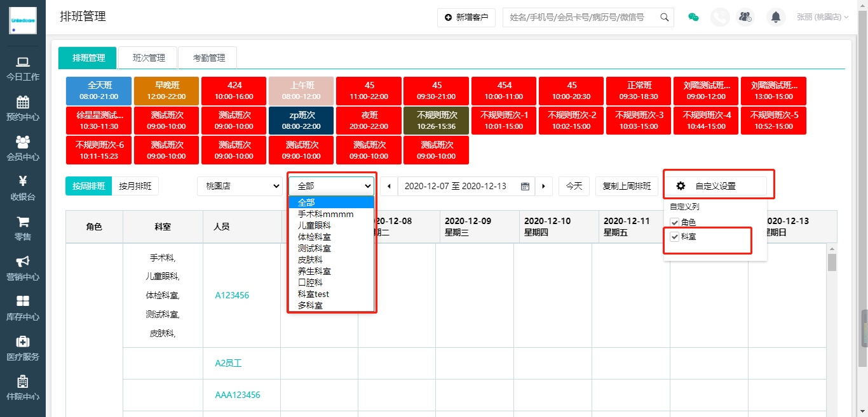Click the 今天 button
Image resolution: width=868 pixels, height=417 pixels.
574,186
